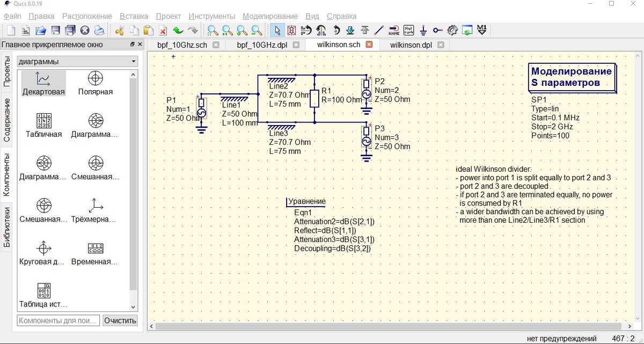This screenshot has height=344, width=644.
Task: Insert a port symbol
Action: (x=438, y=30)
